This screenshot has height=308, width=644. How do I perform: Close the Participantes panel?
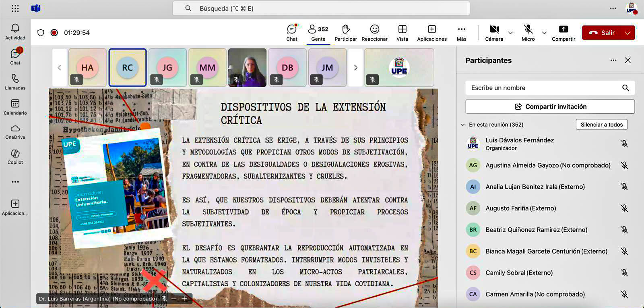pyautogui.click(x=628, y=60)
